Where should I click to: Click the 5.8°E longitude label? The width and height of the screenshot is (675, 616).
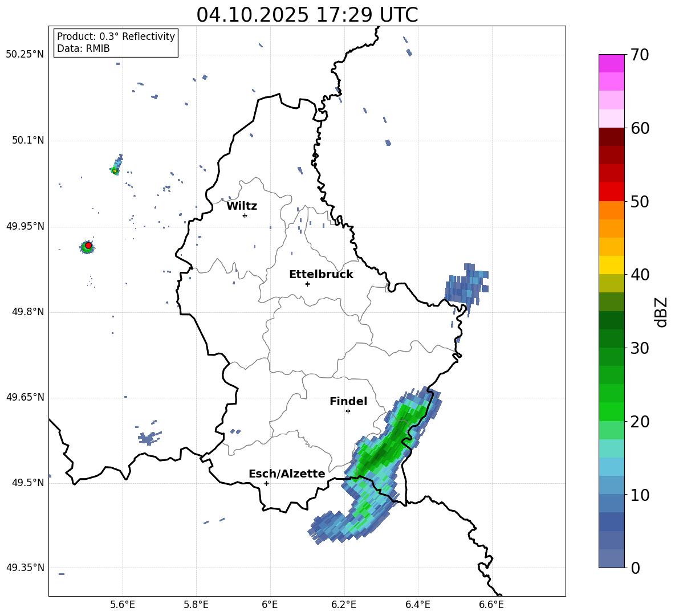pos(196,605)
